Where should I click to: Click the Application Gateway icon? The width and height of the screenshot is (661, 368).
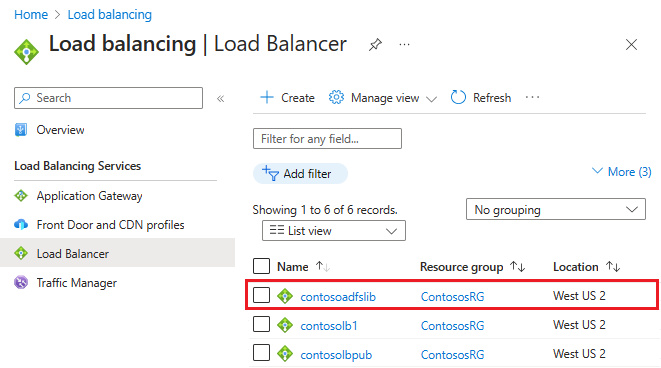coord(21,196)
